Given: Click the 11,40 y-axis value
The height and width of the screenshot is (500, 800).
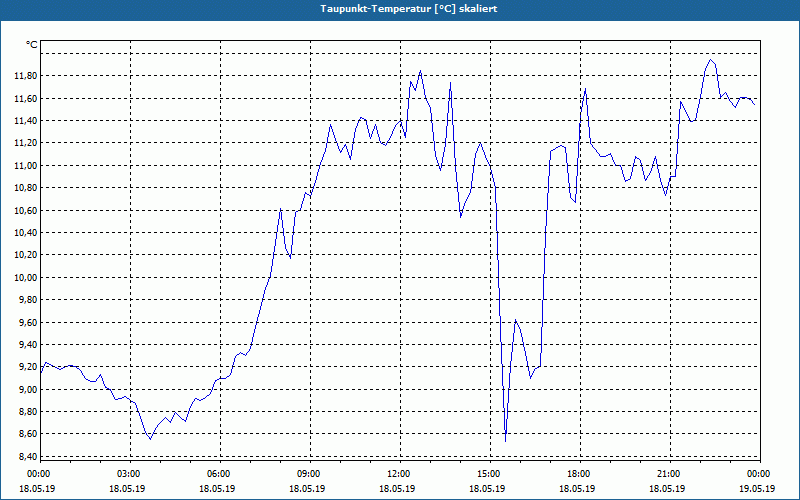Looking at the screenshot, I should click(x=26, y=121).
